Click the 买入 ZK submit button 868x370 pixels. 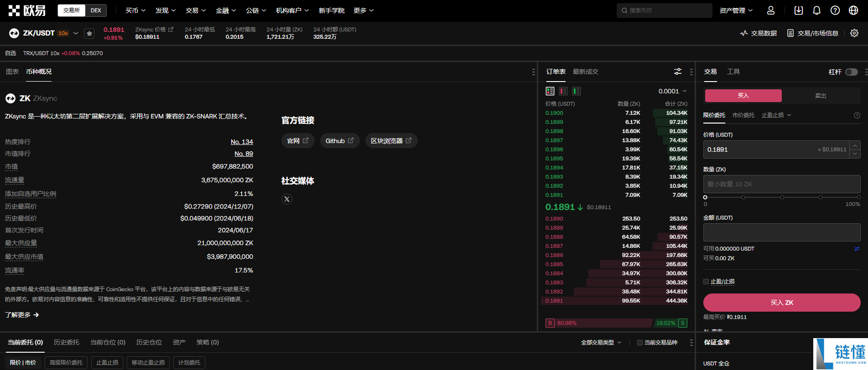point(782,303)
